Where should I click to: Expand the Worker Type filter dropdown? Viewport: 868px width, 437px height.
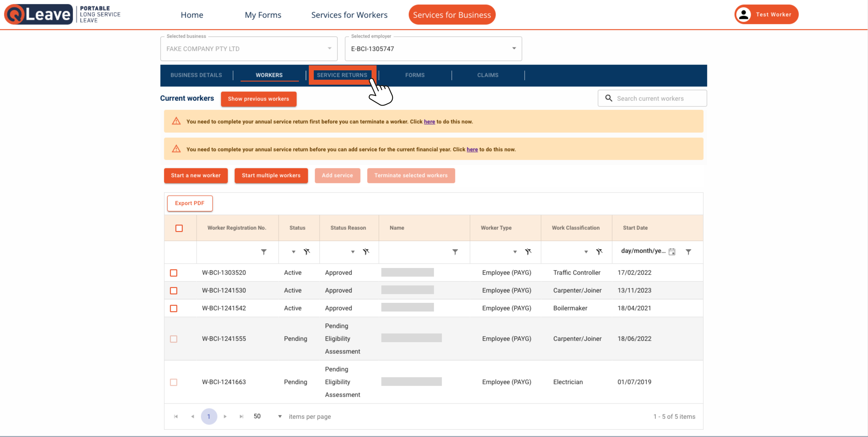pyautogui.click(x=515, y=252)
